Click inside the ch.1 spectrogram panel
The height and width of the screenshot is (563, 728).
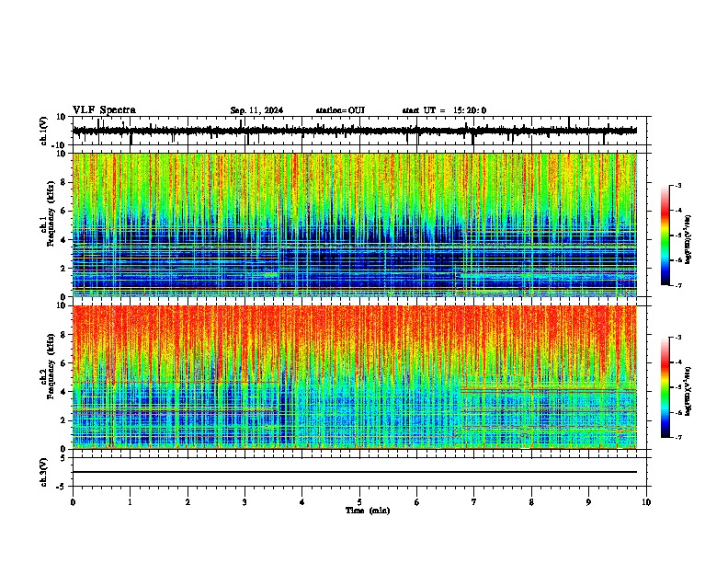pos(355,224)
